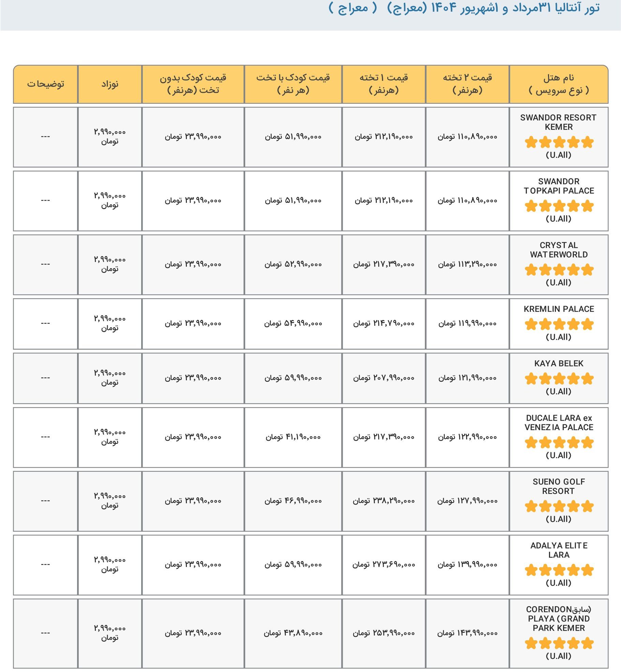Open the Antalya tour title at the top
The width and height of the screenshot is (621, 672).
464,8
